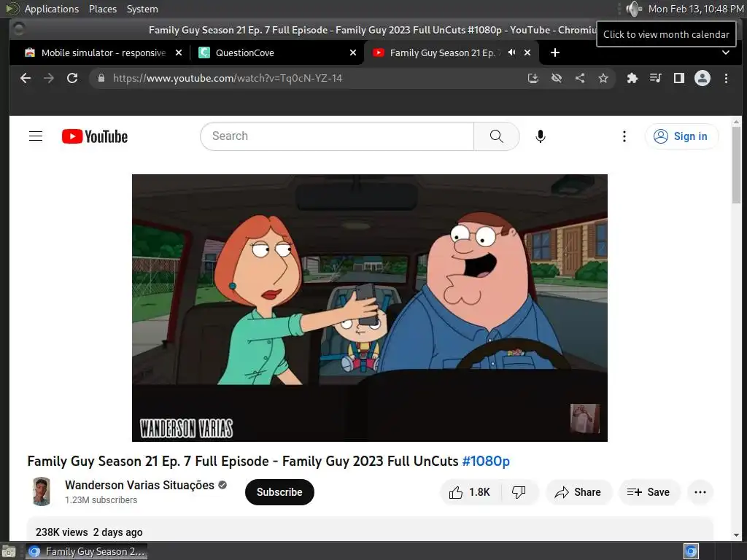
Task: Click the date and time clock
Action: point(695,9)
